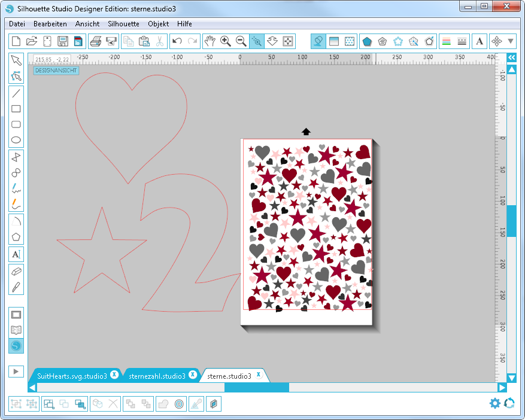Select the eraser tool

(16, 270)
